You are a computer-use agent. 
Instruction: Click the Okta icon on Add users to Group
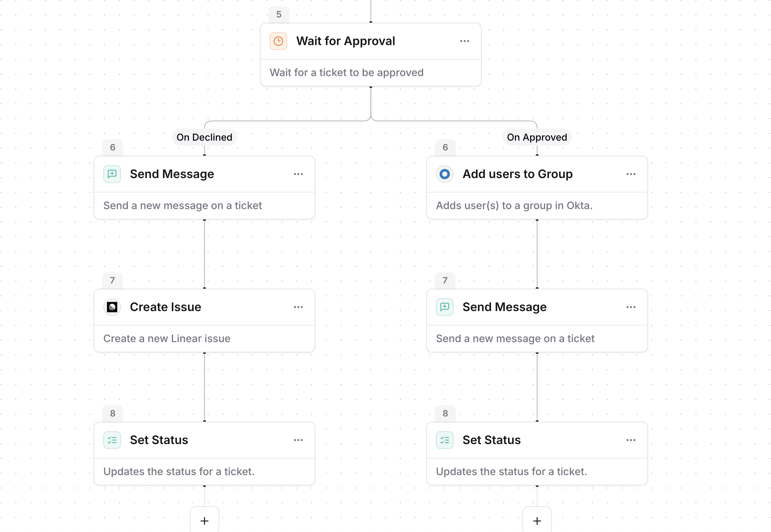[x=445, y=174]
